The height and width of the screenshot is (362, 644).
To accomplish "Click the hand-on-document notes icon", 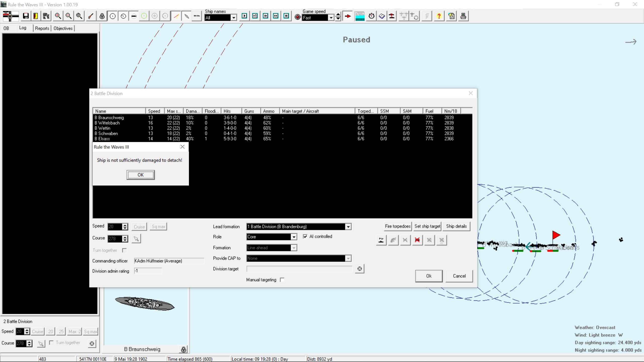I will coord(452,16).
